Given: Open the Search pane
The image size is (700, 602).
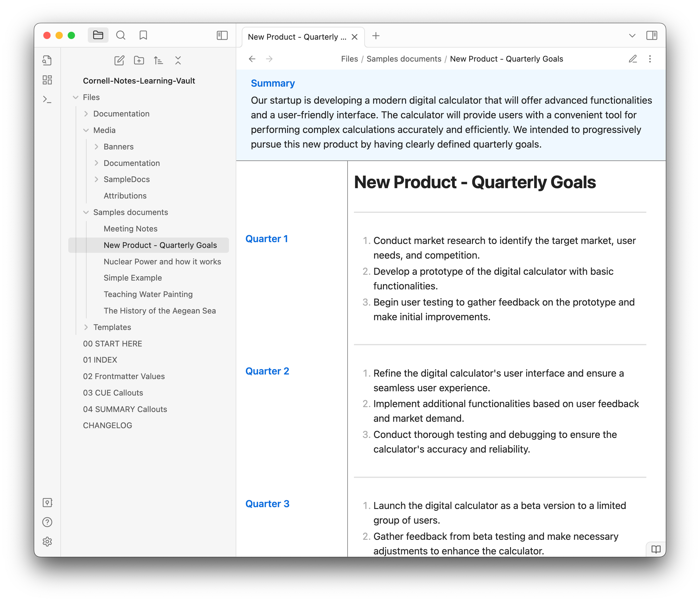Looking at the screenshot, I should point(121,35).
